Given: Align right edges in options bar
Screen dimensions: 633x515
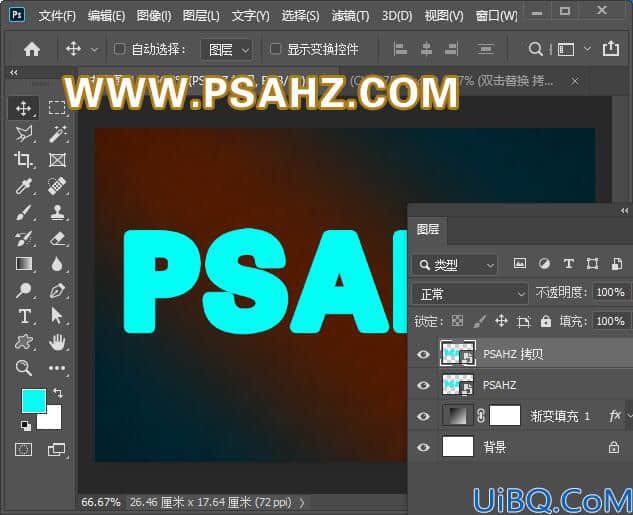Looking at the screenshot, I should pos(452,49).
